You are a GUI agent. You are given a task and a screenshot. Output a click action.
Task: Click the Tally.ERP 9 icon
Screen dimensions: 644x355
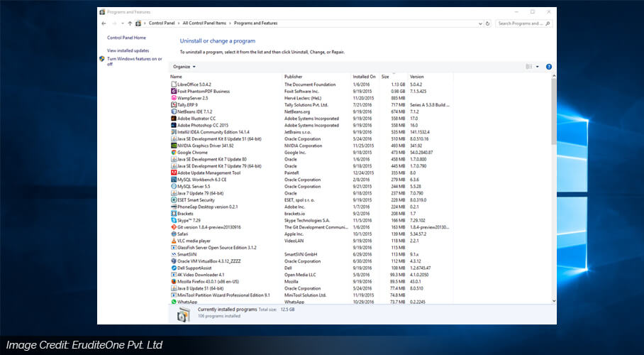coord(174,105)
